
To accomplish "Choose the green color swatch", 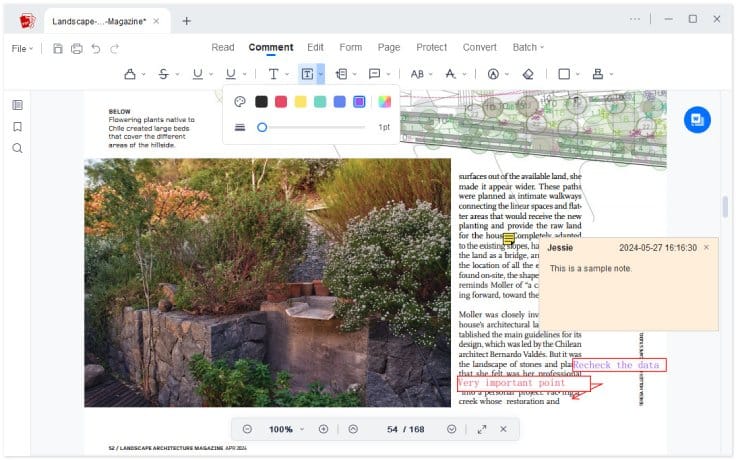I will (320, 101).
